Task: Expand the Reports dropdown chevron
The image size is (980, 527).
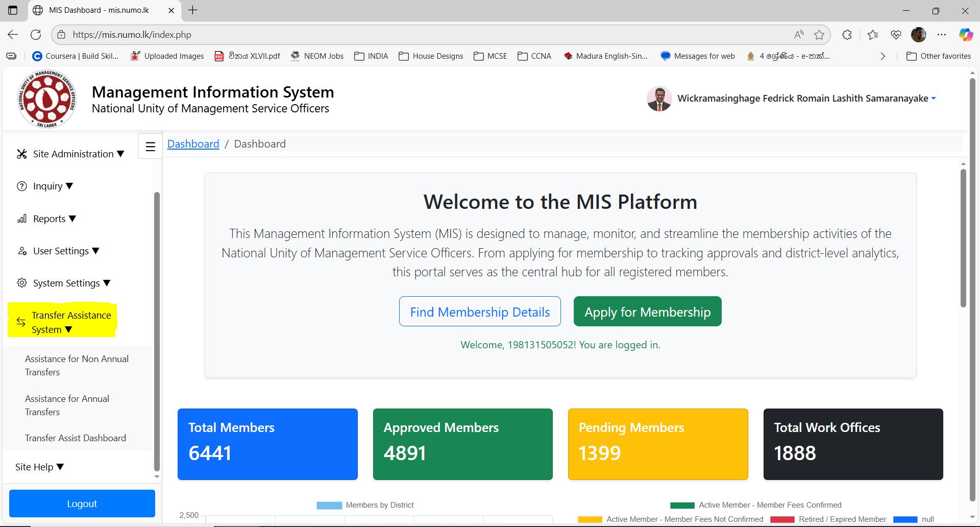Action: tap(72, 219)
